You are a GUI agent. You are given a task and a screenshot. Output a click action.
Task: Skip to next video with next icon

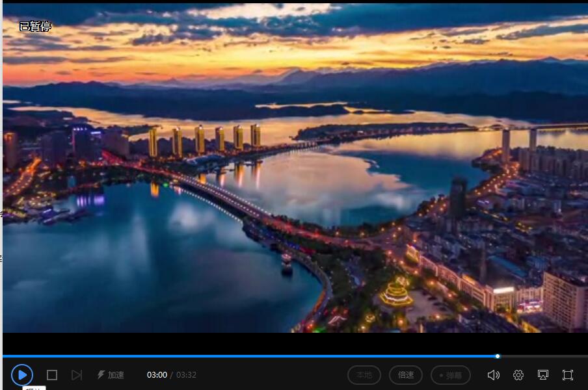77,375
